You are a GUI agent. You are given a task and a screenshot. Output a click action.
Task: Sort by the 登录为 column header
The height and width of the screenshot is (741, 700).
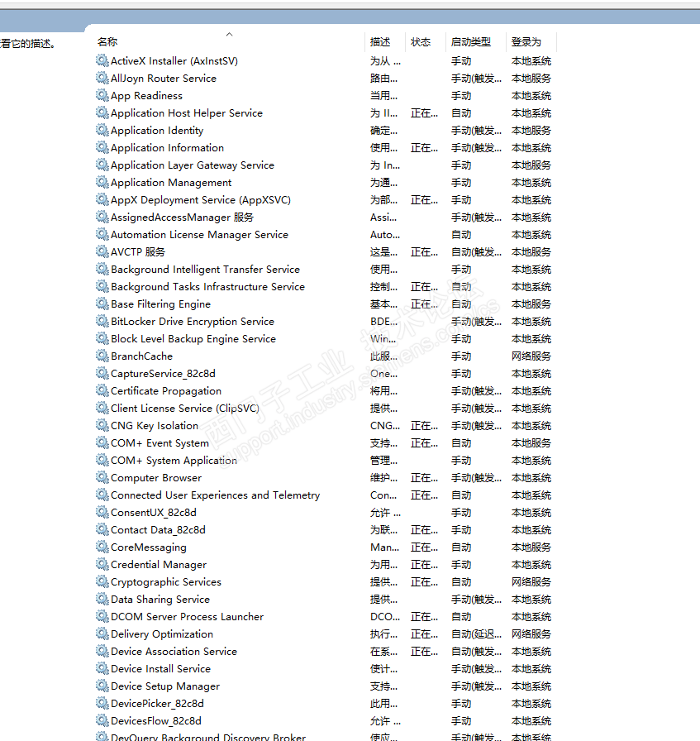click(x=526, y=42)
